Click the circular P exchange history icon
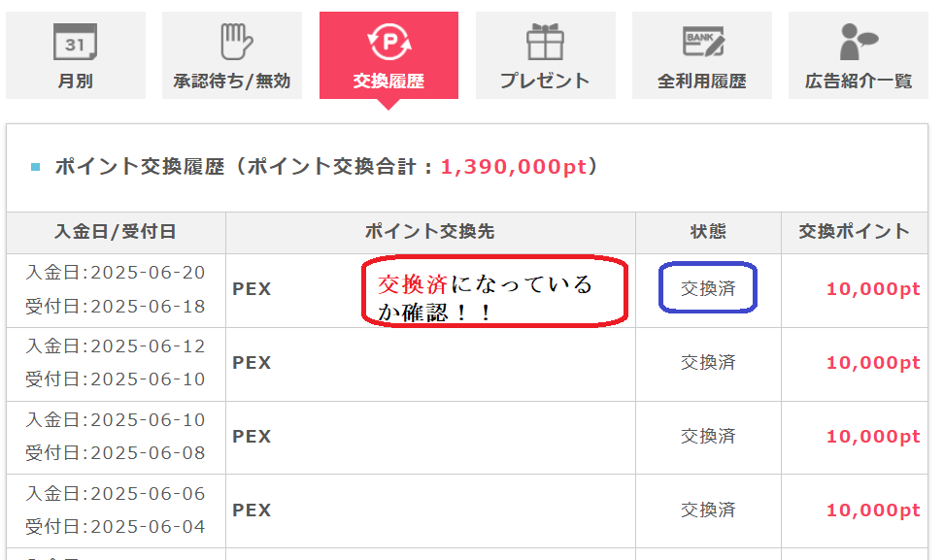The image size is (944, 560). tap(389, 42)
